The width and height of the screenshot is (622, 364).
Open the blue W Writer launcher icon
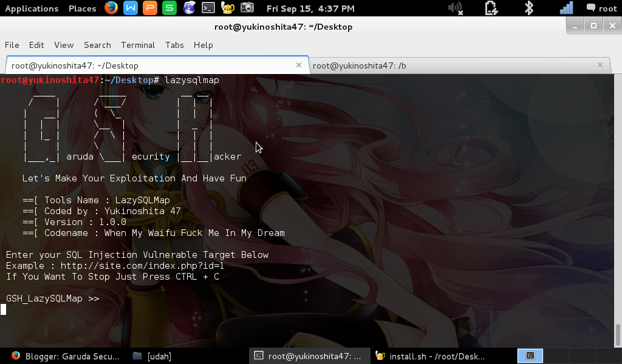pos(131,8)
